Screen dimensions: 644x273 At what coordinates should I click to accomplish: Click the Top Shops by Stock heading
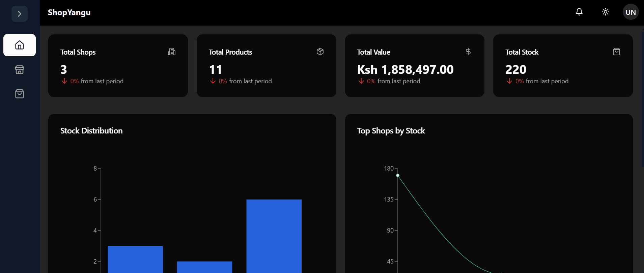pyautogui.click(x=391, y=131)
